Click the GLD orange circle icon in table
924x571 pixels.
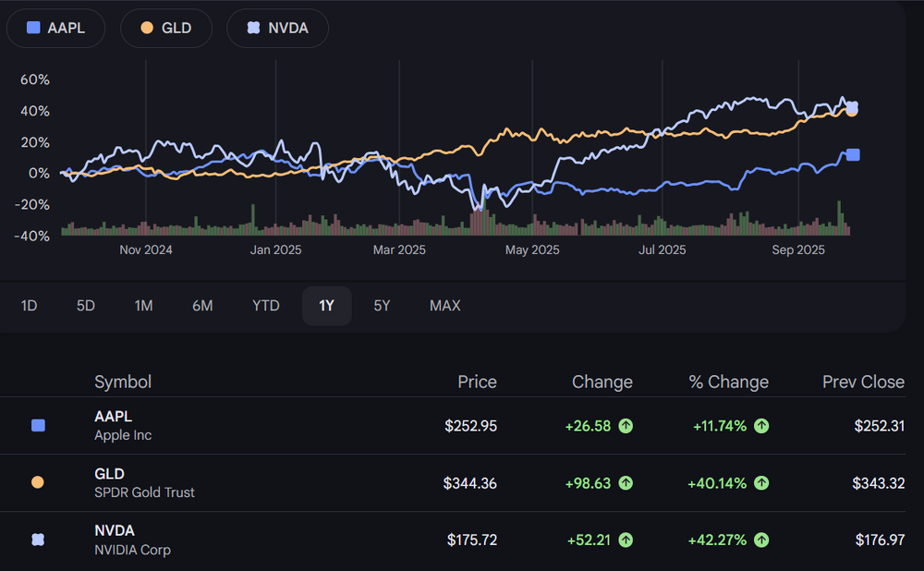(x=38, y=482)
